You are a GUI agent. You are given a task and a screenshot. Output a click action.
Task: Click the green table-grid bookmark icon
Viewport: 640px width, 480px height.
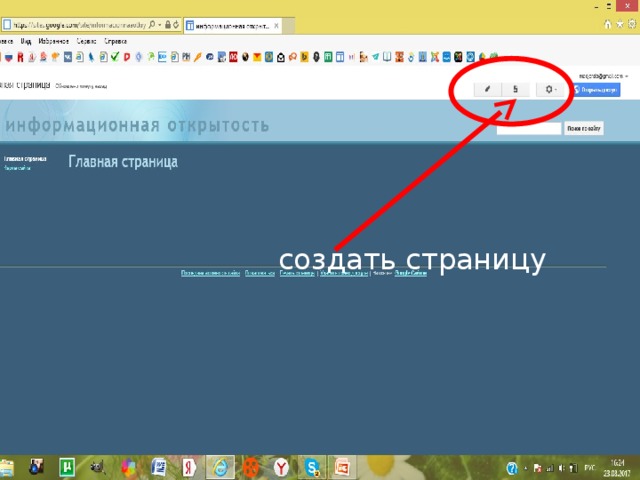coord(328,57)
